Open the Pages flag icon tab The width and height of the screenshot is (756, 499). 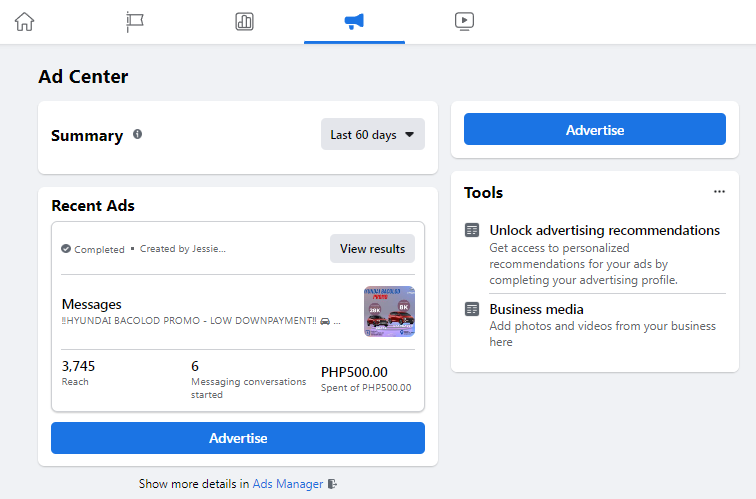(x=135, y=21)
